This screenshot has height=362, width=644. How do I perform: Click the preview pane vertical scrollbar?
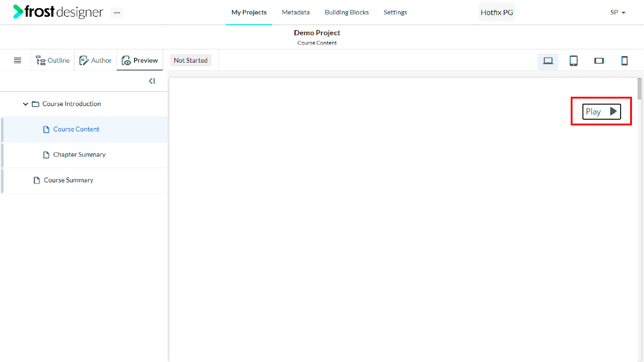pos(639,89)
